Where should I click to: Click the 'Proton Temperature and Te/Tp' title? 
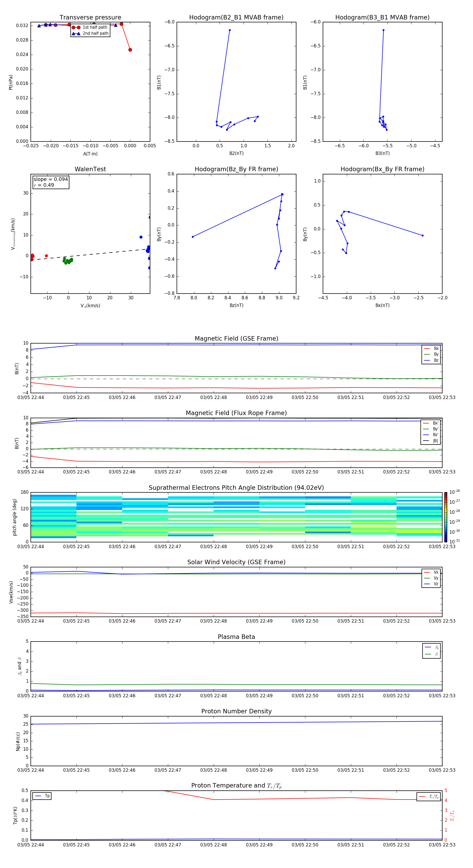[236, 785]
